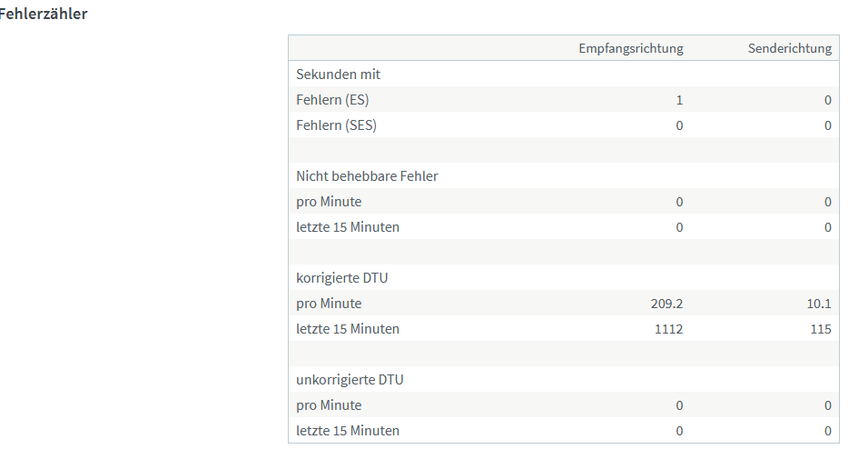Select the 1112 receive value

pyautogui.click(x=669, y=329)
